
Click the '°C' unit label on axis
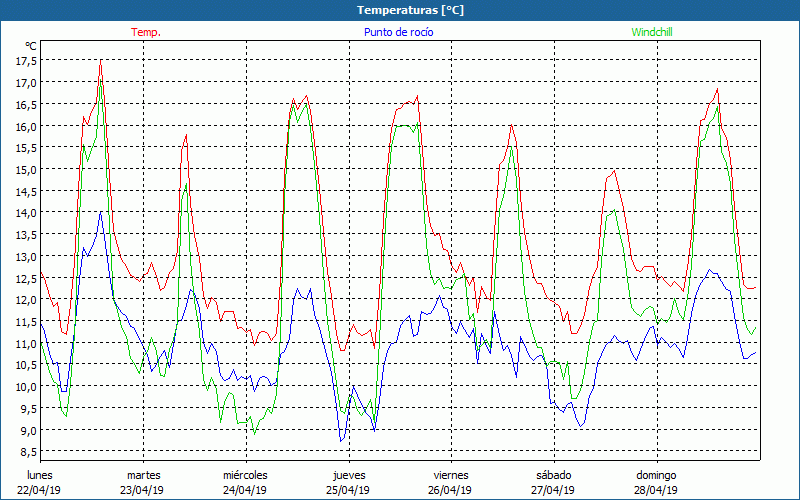click(x=31, y=46)
